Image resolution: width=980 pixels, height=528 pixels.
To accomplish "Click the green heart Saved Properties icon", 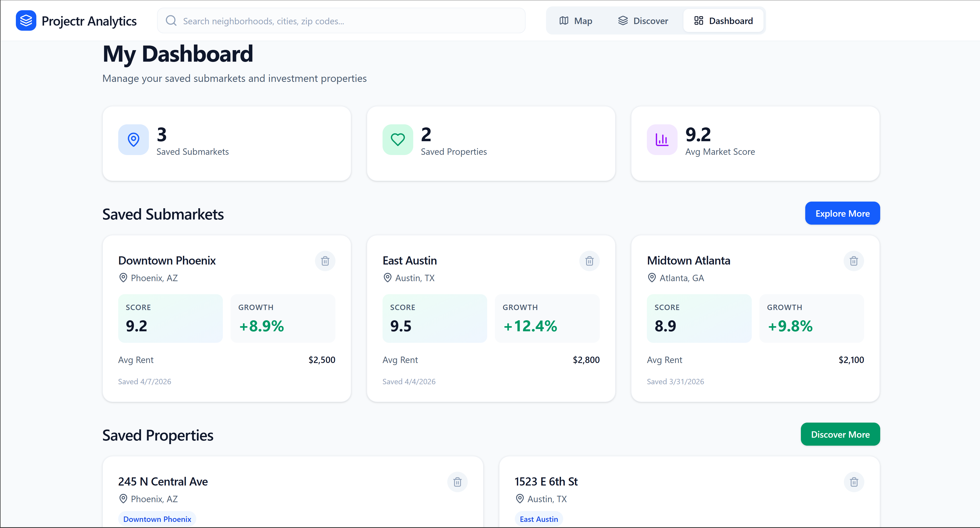I will [x=398, y=140].
